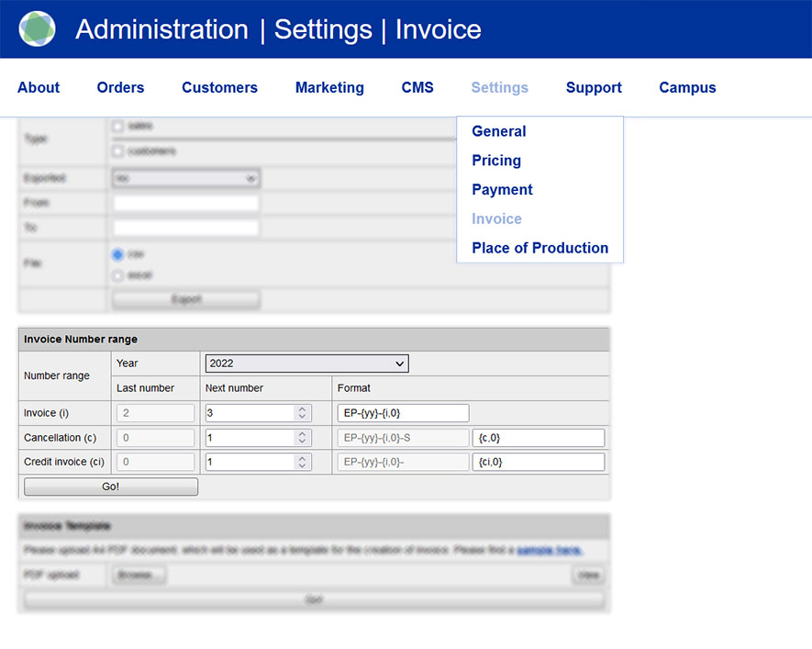Select the csv file radio button
The image size is (812, 649).
[x=117, y=254]
